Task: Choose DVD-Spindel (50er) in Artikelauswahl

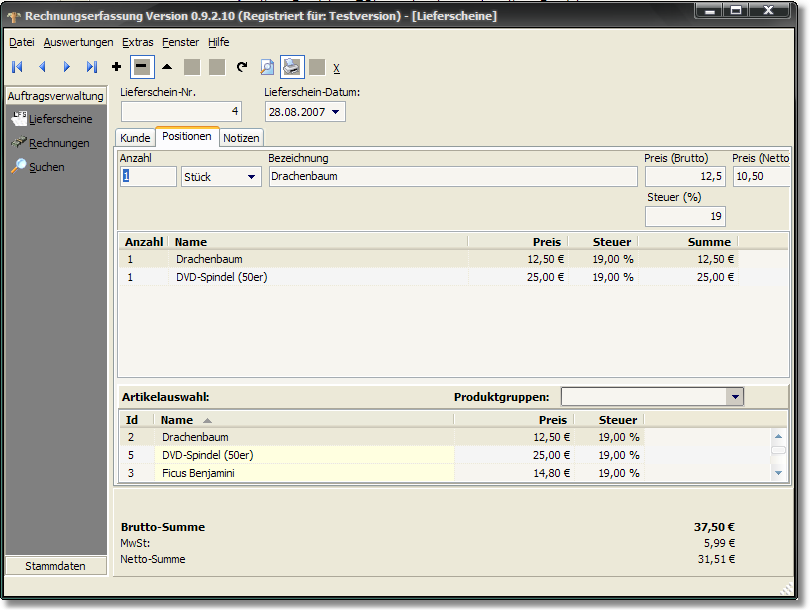Action: [382, 456]
